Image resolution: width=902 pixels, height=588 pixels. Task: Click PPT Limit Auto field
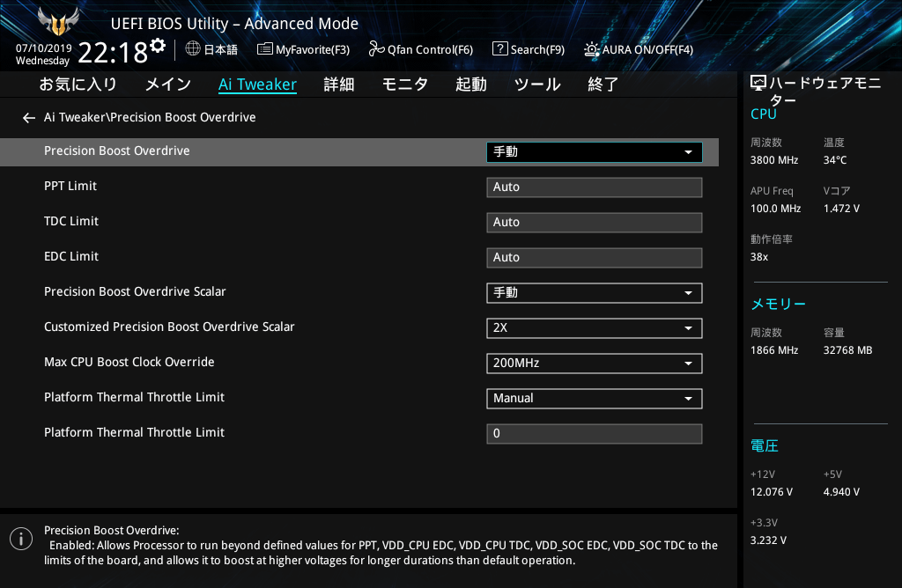point(595,187)
